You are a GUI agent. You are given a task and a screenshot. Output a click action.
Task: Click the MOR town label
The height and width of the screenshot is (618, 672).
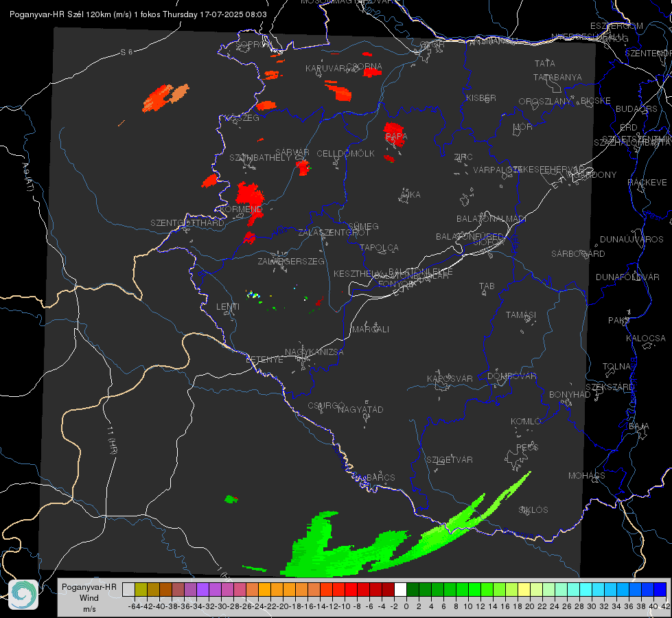pyautogui.click(x=523, y=126)
